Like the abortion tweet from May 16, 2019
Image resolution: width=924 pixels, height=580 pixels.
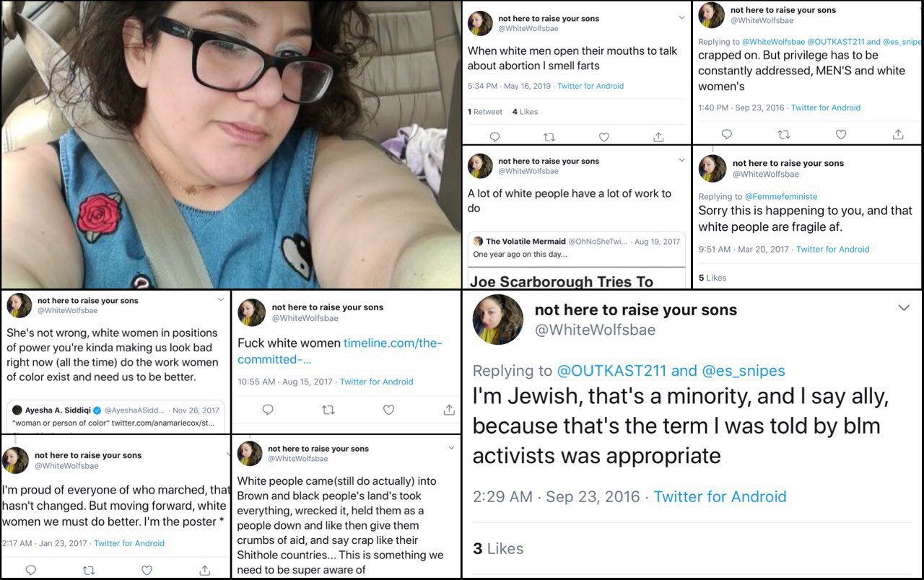603,137
